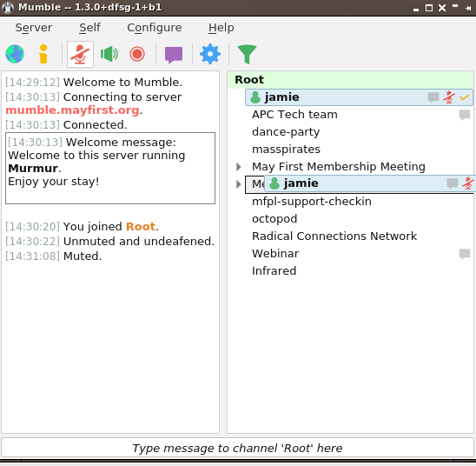
Task: Show the yellow server information icon
Action: coord(43,54)
